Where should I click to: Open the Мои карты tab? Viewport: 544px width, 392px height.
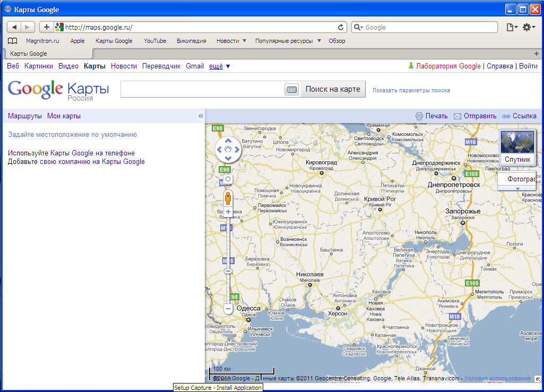pos(64,116)
